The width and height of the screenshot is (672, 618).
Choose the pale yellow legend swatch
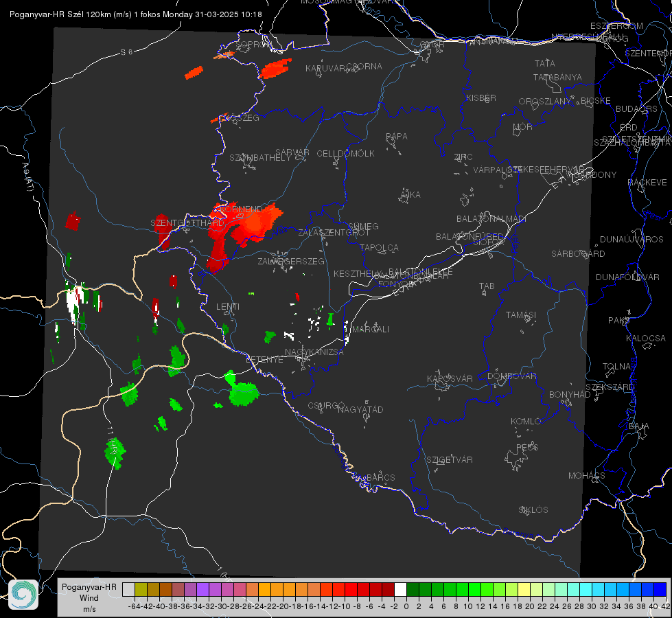point(524,589)
